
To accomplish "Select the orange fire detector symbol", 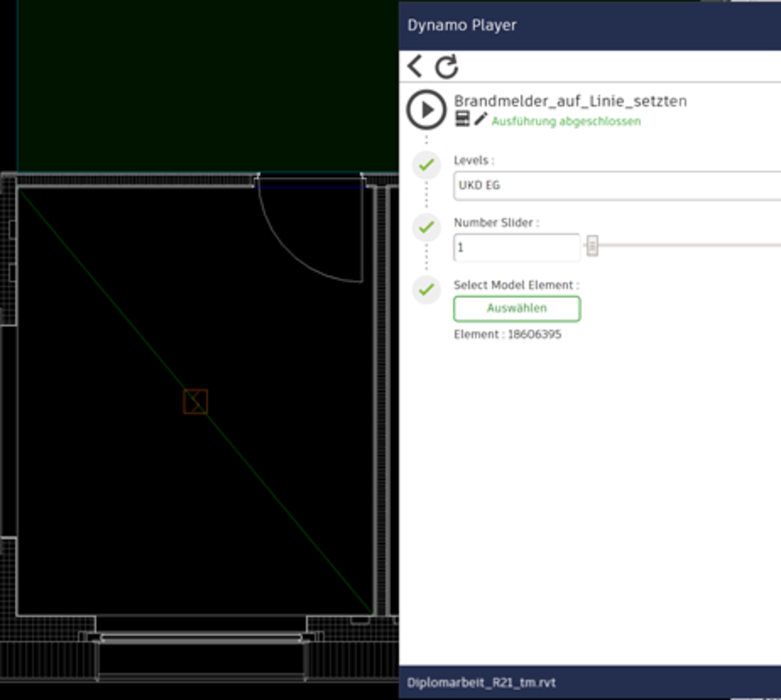I will point(195,402).
